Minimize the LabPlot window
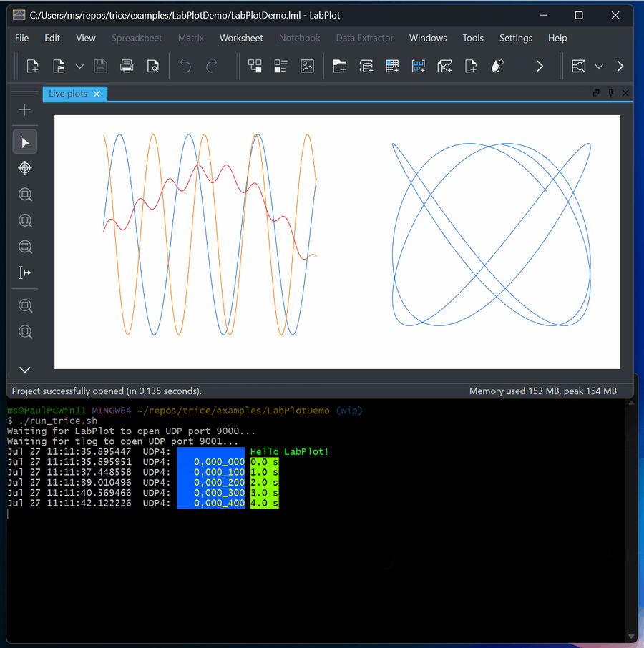The width and height of the screenshot is (644, 648). coord(543,15)
